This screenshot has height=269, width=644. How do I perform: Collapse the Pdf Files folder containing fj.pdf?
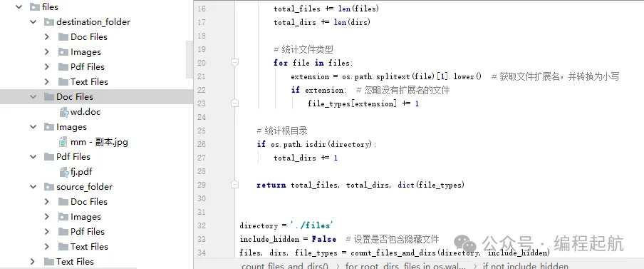coord(33,157)
